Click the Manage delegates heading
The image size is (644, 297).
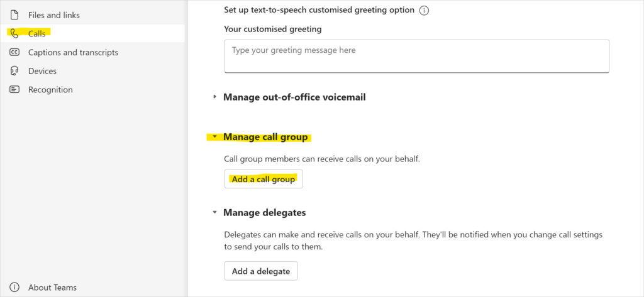(265, 212)
